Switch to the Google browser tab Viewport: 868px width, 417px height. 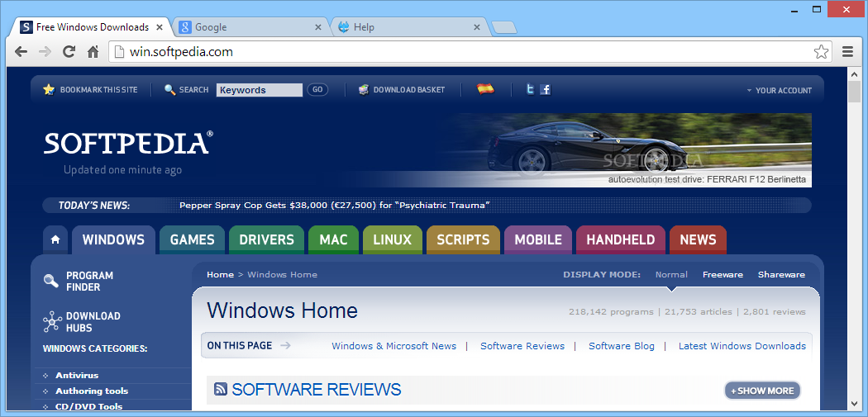click(250, 27)
